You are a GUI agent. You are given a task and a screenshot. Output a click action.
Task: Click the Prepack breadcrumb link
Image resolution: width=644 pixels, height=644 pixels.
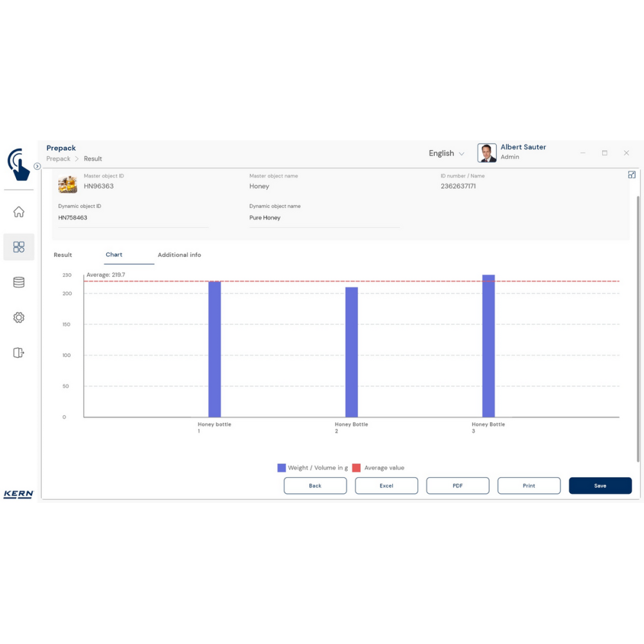pos(58,158)
